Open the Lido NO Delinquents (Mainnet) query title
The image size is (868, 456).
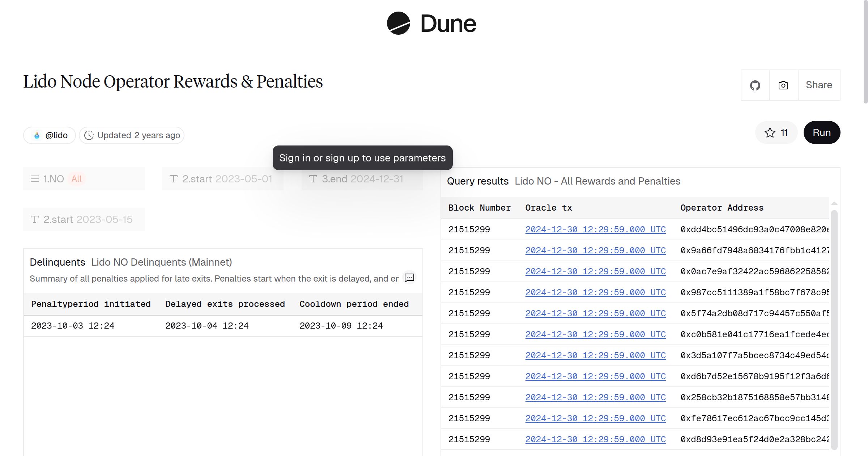click(x=161, y=262)
